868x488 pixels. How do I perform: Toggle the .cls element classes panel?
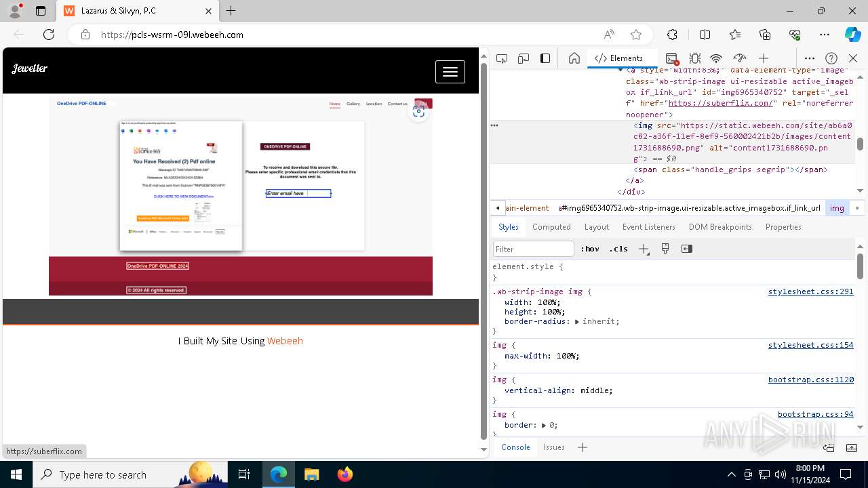(x=618, y=249)
